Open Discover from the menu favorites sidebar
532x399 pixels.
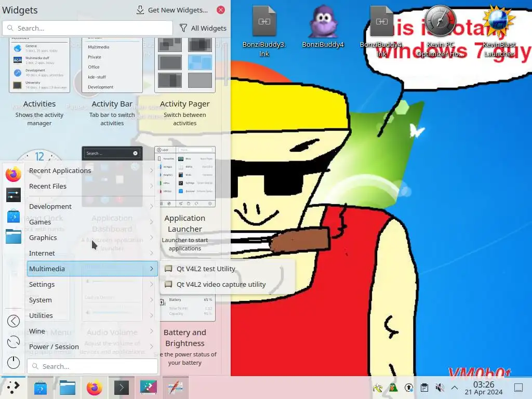(x=13, y=216)
